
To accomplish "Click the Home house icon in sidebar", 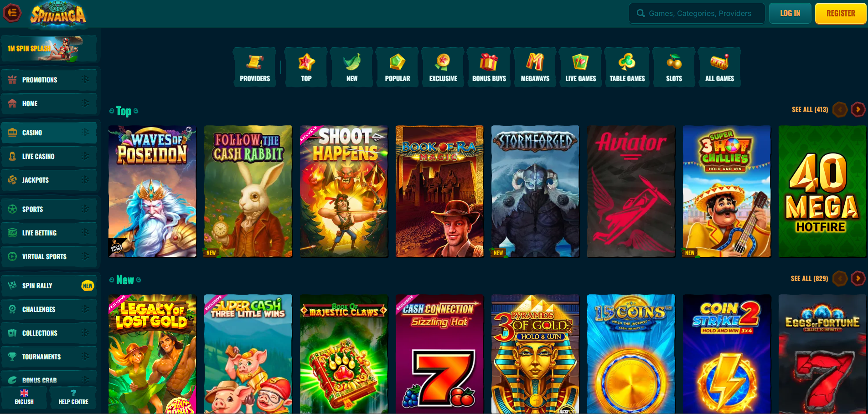I will 12,103.
